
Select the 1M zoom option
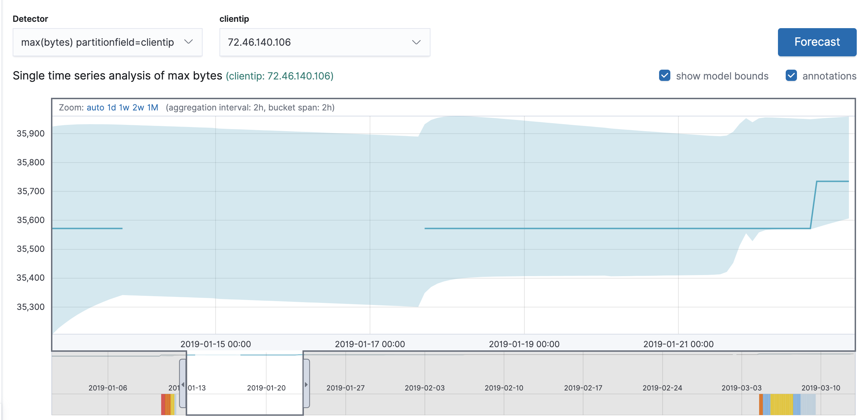(153, 108)
